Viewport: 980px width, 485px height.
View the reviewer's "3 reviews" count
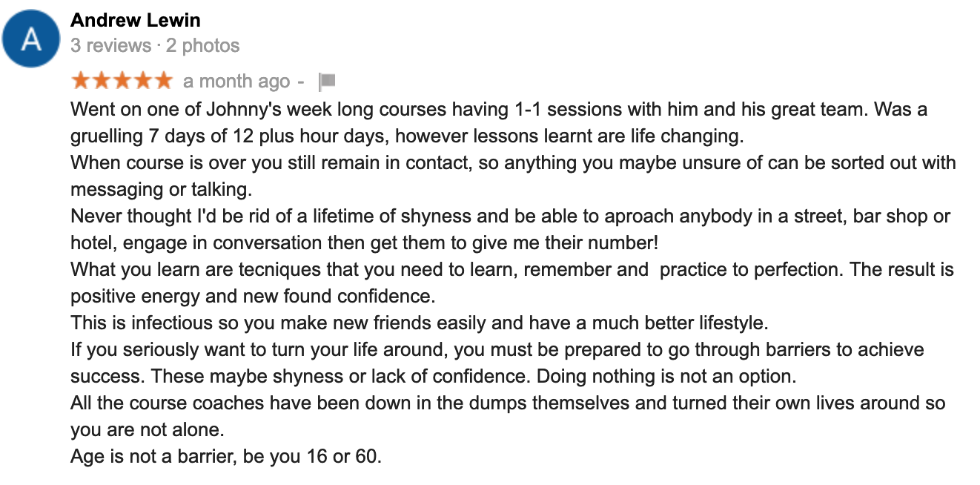[110, 45]
